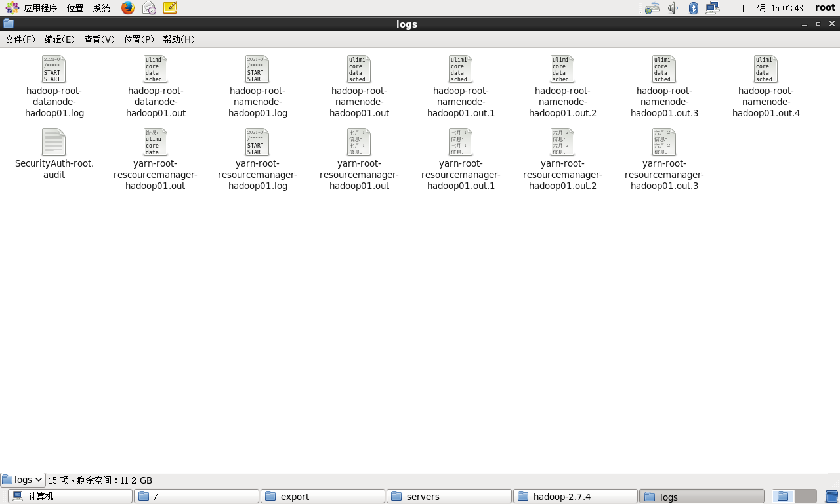
Task: Select the SecurityAuth-root.audit file icon
Action: [54, 142]
